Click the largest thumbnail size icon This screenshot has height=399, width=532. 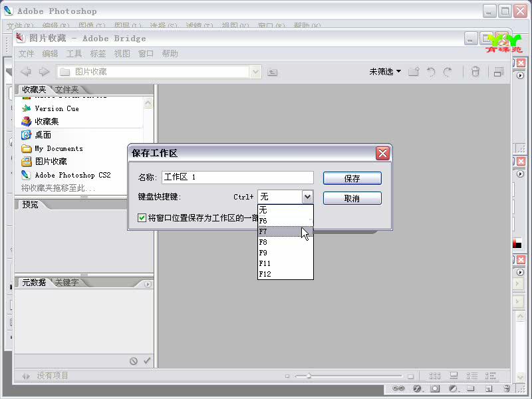point(410,376)
